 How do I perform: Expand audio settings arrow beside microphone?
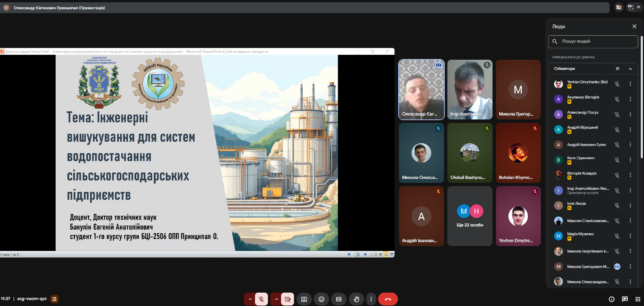(x=250, y=299)
